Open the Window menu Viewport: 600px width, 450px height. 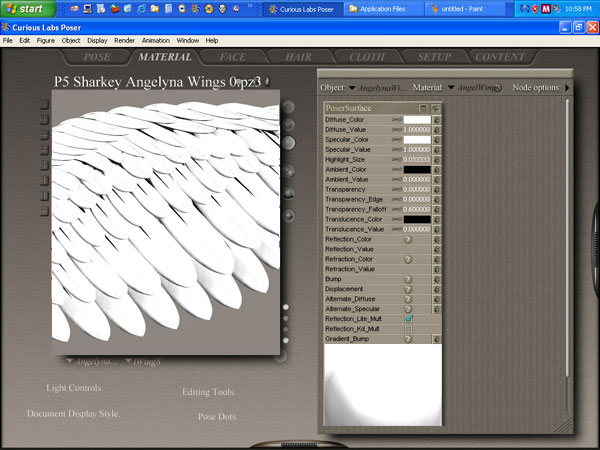[188, 40]
